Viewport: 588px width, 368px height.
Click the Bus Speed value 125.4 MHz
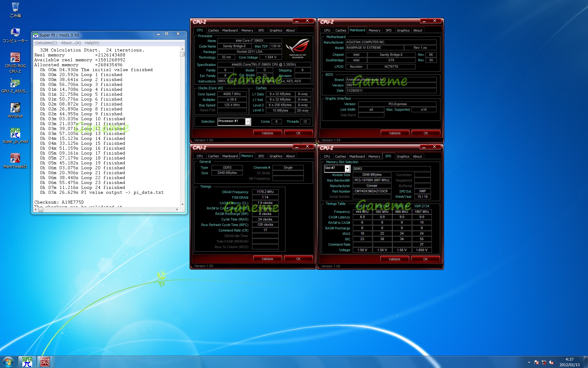[232, 105]
